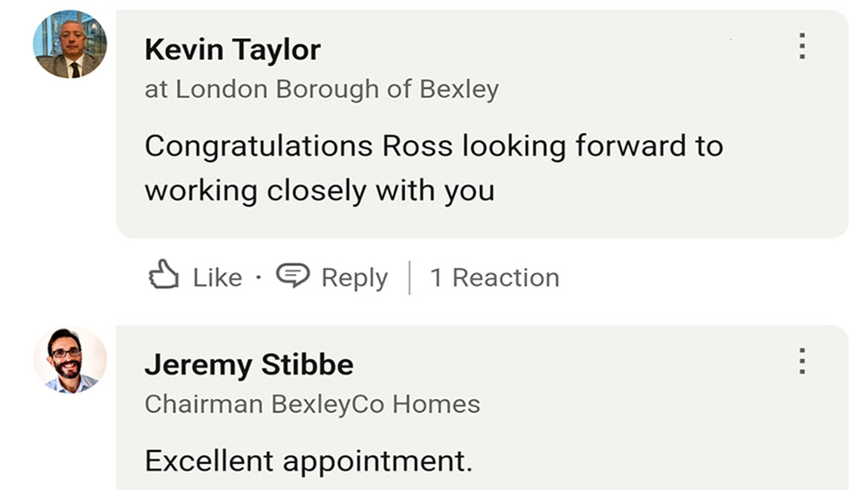Click 'at London Borough of Bexley' subtitle

pyautogui.click(x=321, y=88)
